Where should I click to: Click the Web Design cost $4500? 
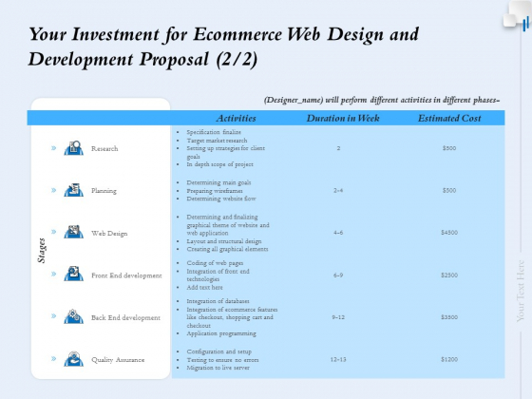(x=449, y=233)
